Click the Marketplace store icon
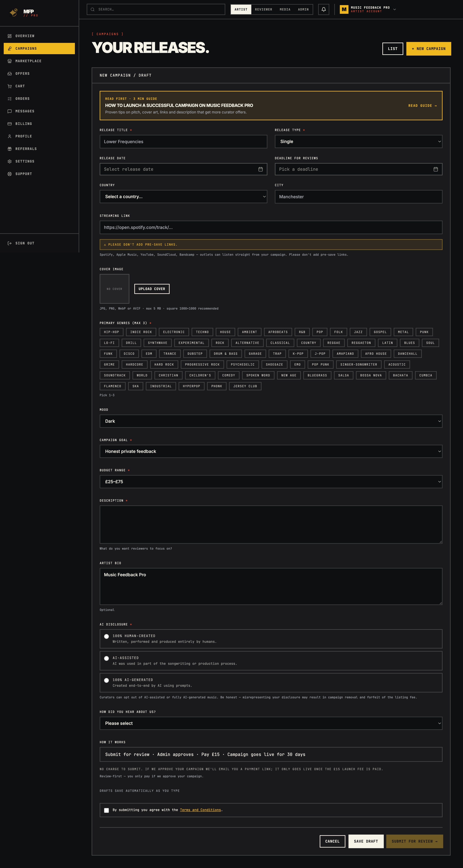Image resolution: width=463 pixels, height=868 pixels. (9, 61)
